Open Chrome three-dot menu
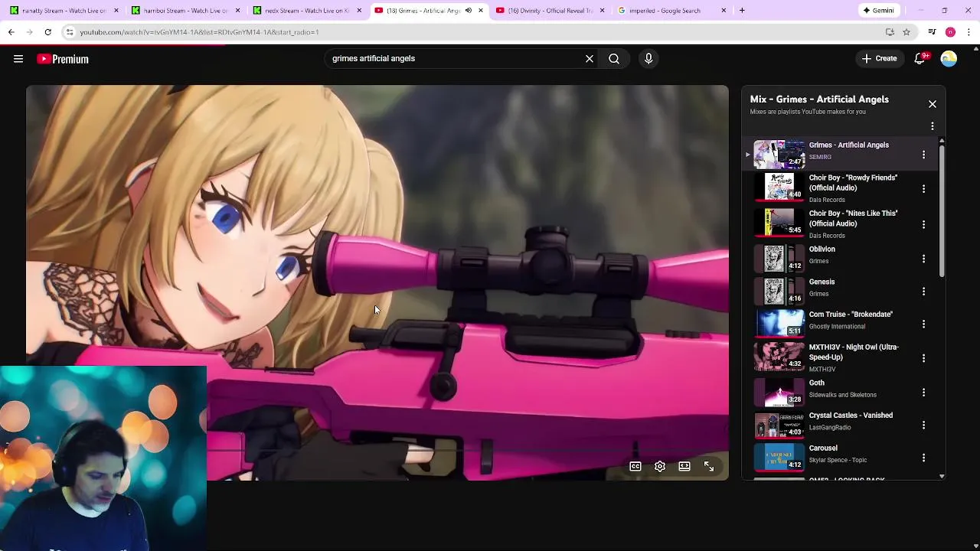Screen dimensions: 980x551 [x=969, y=32]
